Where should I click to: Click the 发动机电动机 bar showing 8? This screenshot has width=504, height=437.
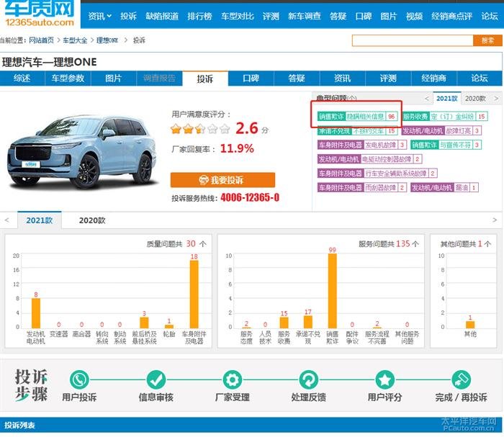pos(36,313)
